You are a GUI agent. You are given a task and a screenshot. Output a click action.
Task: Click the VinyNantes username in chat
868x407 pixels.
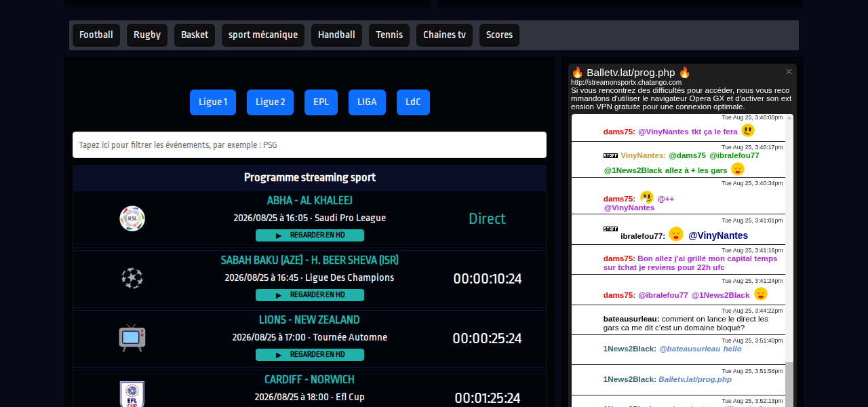(x=642, y=155)
